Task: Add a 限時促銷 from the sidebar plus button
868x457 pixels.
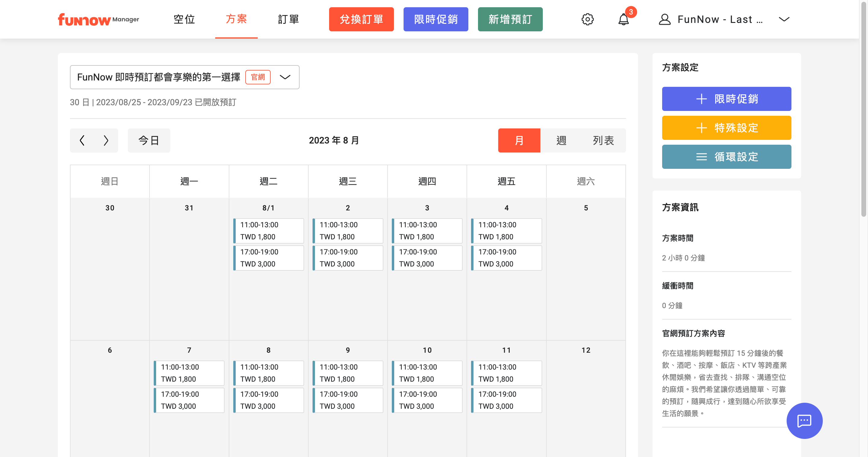Action: click(x=726, y=99)
